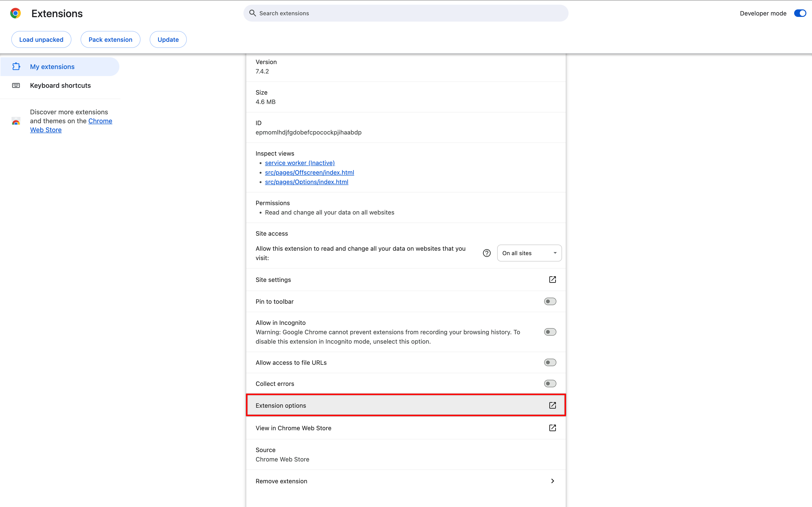Click the Keyboard shortcuts keyboard icon
812x507 pixels.
(16, 85)
